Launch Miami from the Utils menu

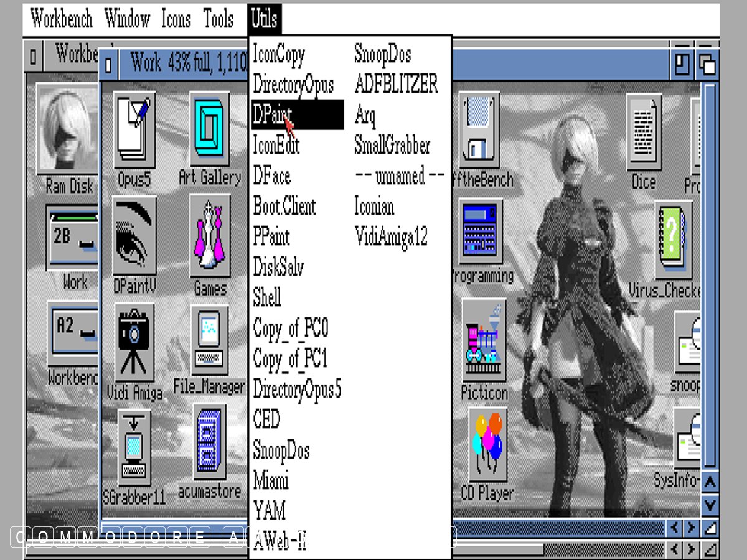click(x=270, y=480)
